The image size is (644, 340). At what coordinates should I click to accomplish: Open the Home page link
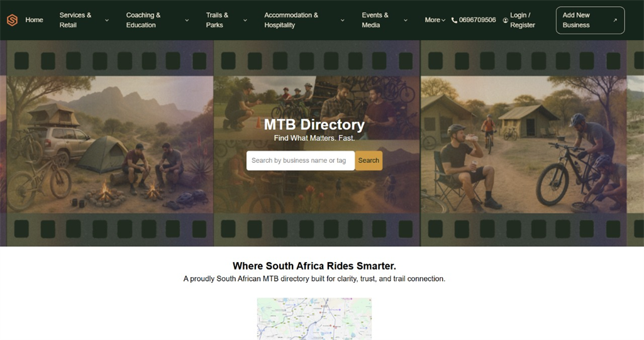34,20
